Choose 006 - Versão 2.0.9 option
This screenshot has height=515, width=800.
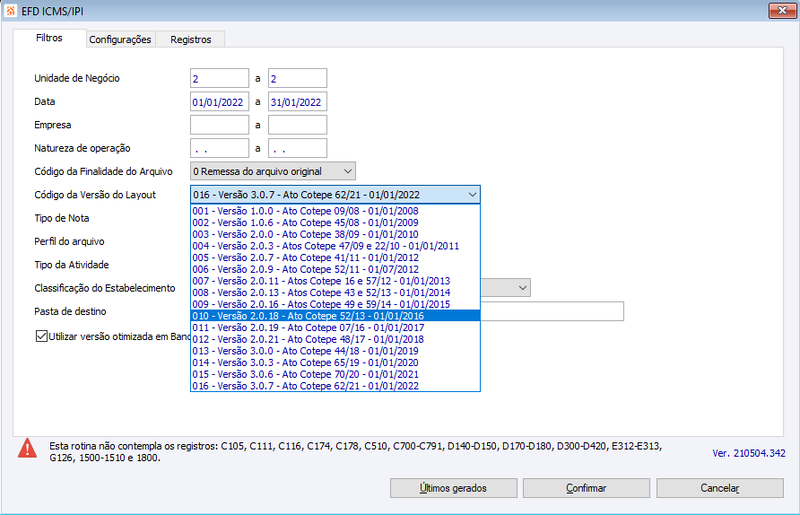click(x=335, y=269)
